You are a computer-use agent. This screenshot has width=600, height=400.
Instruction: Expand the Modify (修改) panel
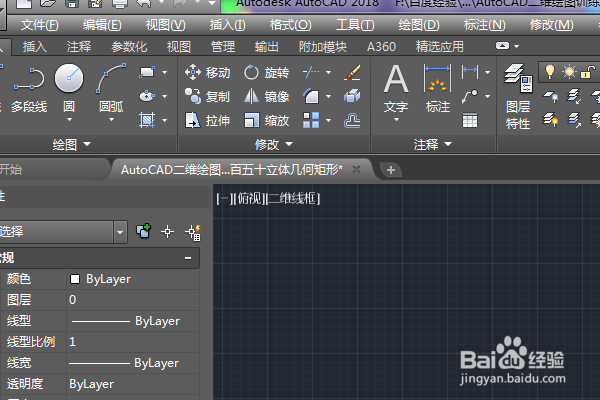pos(274,144)
